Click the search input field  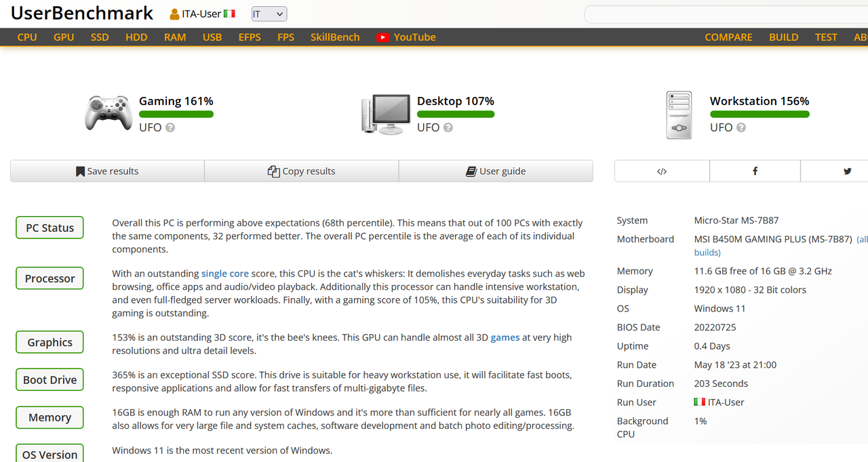726,14
